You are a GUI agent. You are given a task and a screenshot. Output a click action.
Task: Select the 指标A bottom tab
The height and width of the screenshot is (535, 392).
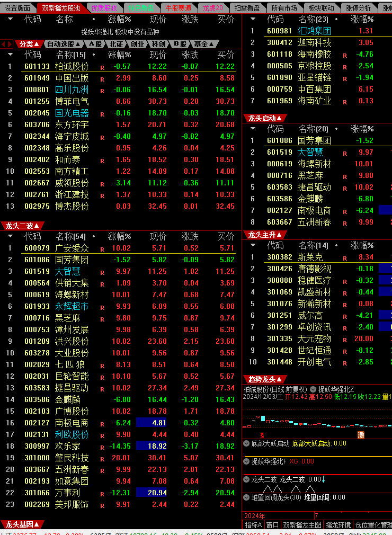point(254,525)
